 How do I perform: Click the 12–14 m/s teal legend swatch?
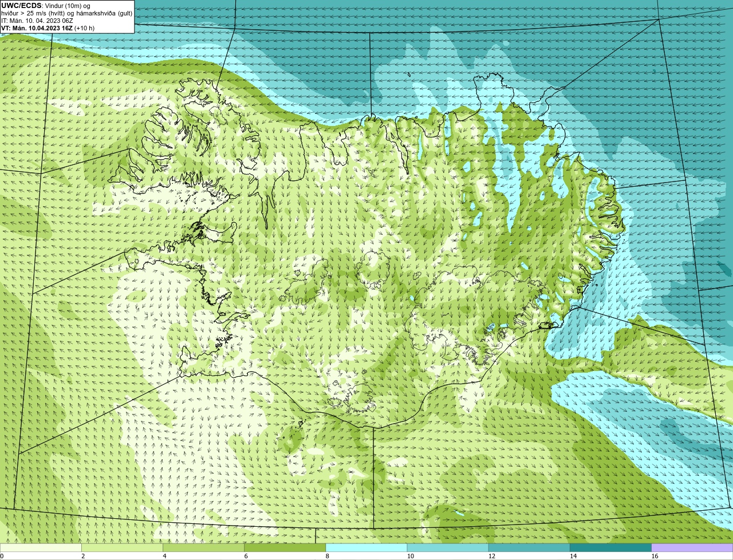(529, 548)
